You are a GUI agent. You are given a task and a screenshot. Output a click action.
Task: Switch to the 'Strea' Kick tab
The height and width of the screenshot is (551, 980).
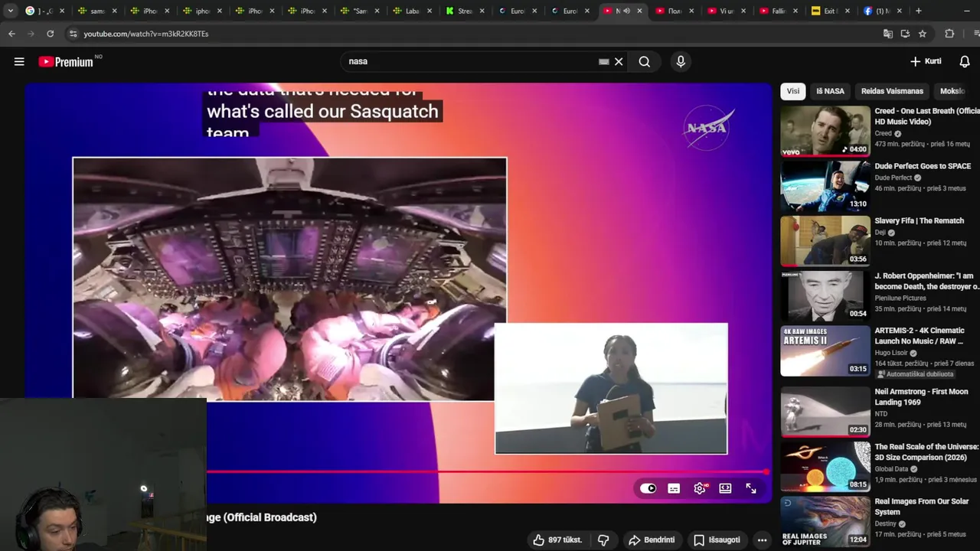(463, 11)
